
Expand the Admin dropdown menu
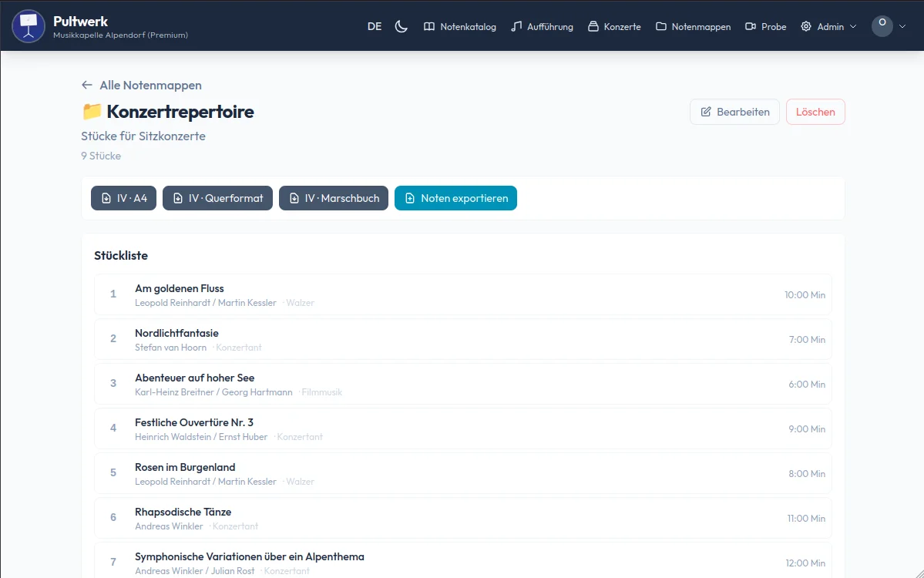point(828,26)
